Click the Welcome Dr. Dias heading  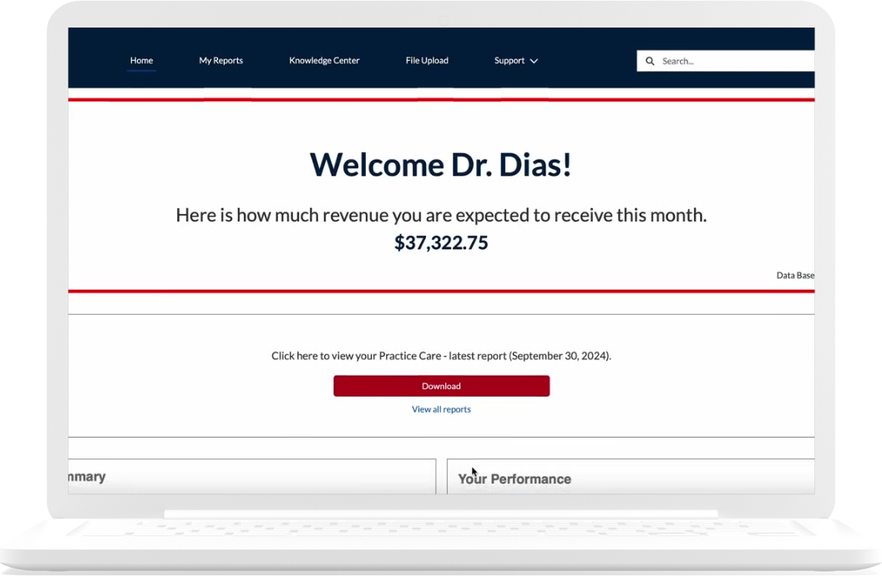[440, 165]
